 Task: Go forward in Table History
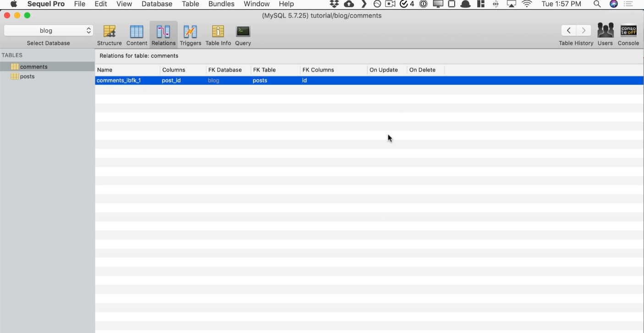pos(583,30)
